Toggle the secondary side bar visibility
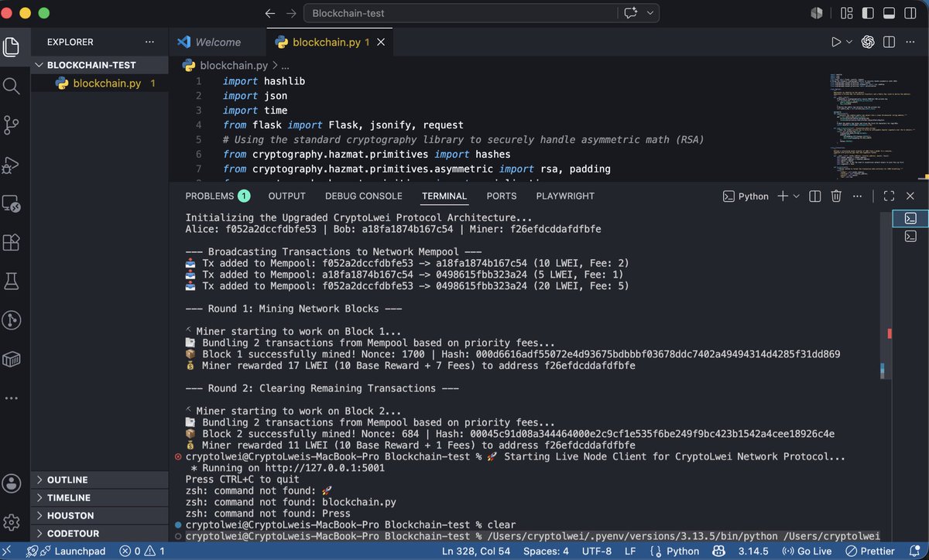This screenshot has height=560, width=929. click(x=912, y=13)
